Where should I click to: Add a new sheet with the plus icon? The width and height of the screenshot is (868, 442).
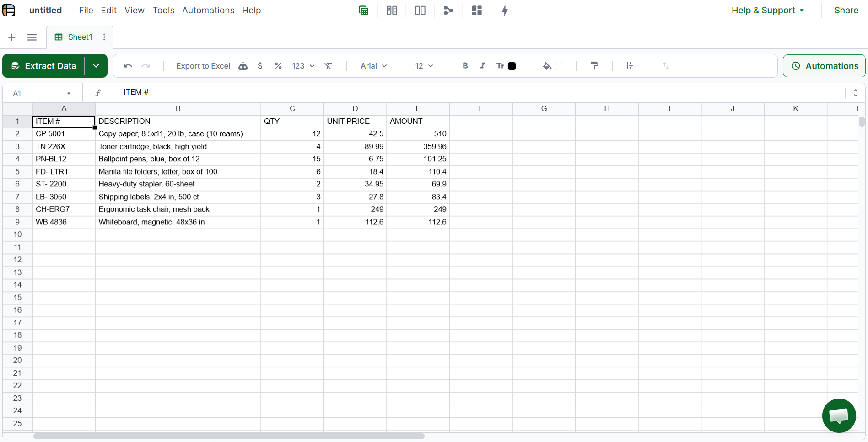coord(12,37)
